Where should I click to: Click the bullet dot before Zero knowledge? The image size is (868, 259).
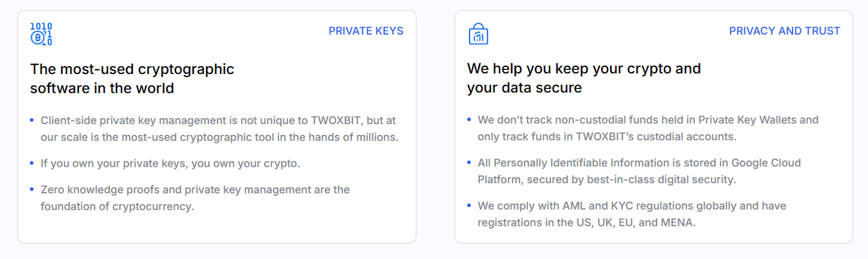click(32, 190)
